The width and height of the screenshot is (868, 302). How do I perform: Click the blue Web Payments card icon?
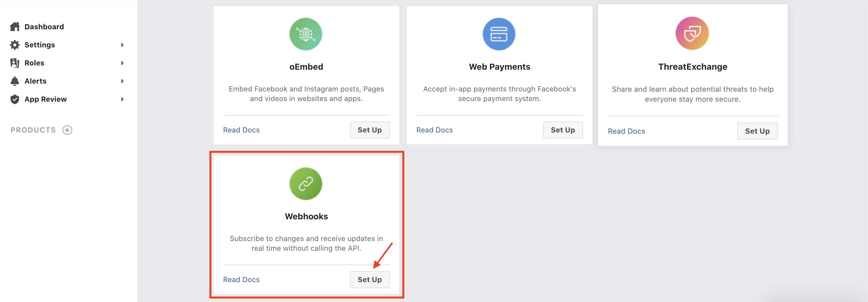[499, 34]
